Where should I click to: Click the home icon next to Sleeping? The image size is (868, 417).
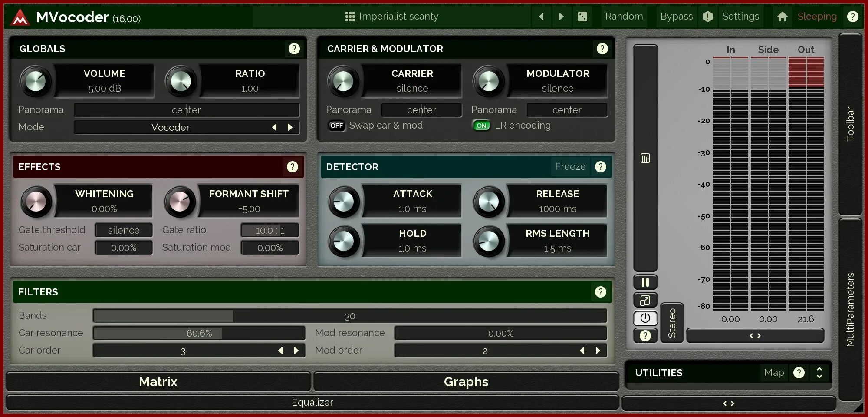[x=782, y=16]
